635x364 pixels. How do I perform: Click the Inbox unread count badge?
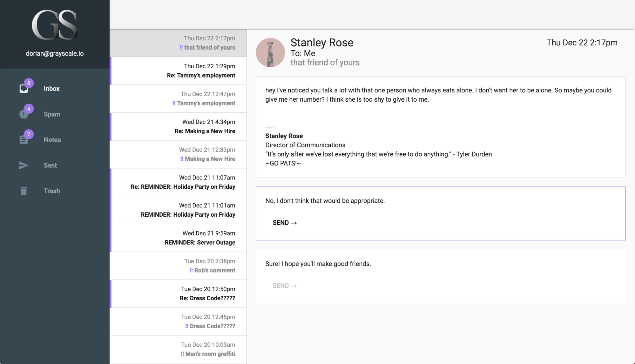pos(29,83)
